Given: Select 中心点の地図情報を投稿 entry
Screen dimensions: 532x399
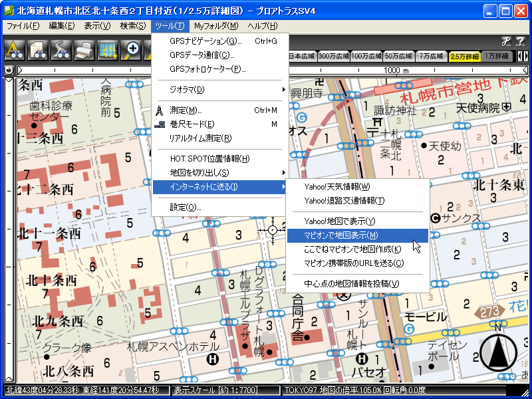Looking at the screenshot, I should (357, 284).
